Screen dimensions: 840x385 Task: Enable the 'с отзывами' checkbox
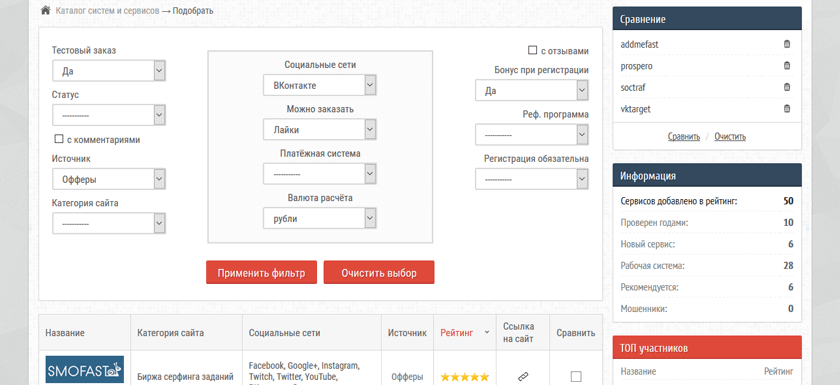point(532,50)
